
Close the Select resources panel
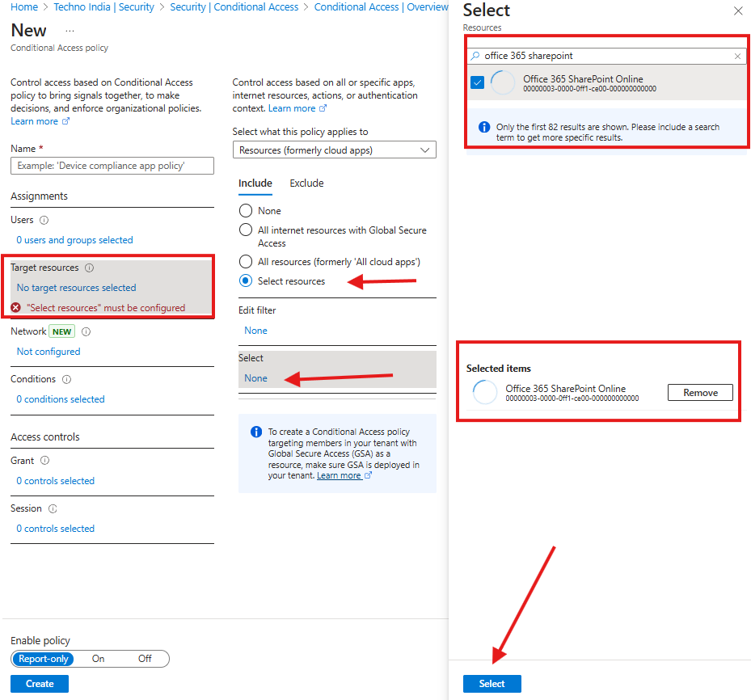(738, 11)
